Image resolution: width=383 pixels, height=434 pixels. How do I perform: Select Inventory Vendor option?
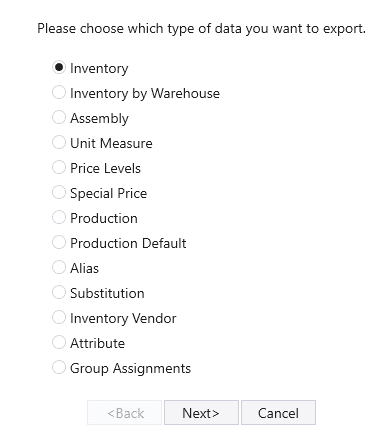59,317
